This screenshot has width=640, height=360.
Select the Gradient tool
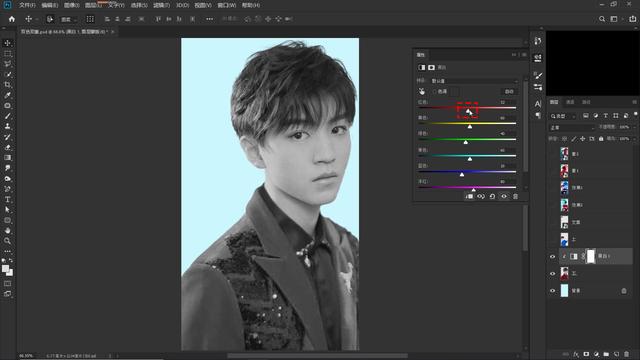tap(7, 158)
